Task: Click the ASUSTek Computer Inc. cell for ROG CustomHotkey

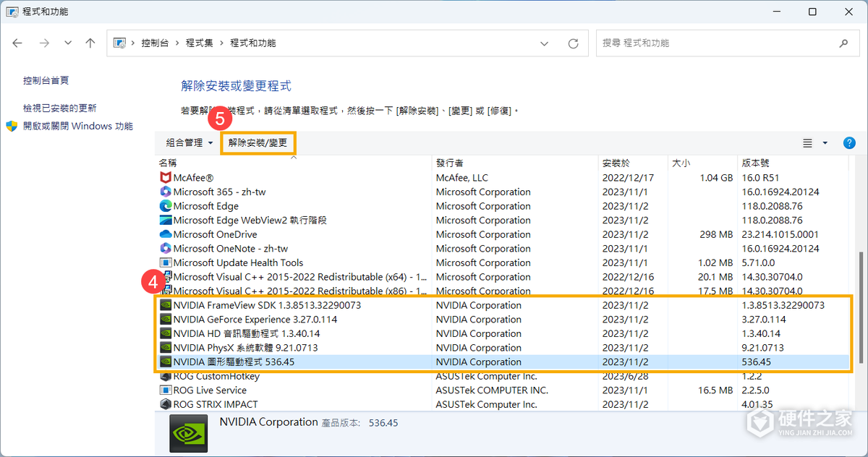Action: [487, 376]
